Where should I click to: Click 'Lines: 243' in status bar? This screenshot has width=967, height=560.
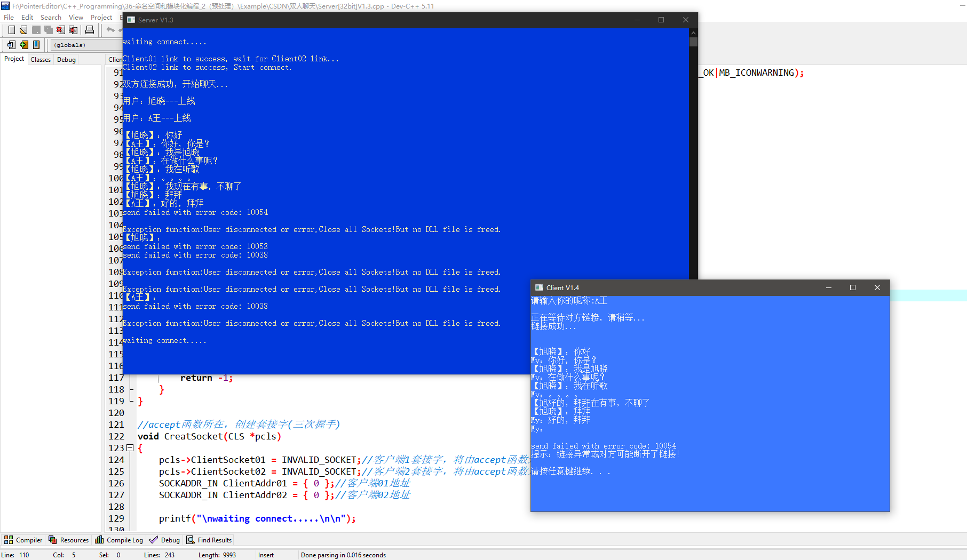159,555
